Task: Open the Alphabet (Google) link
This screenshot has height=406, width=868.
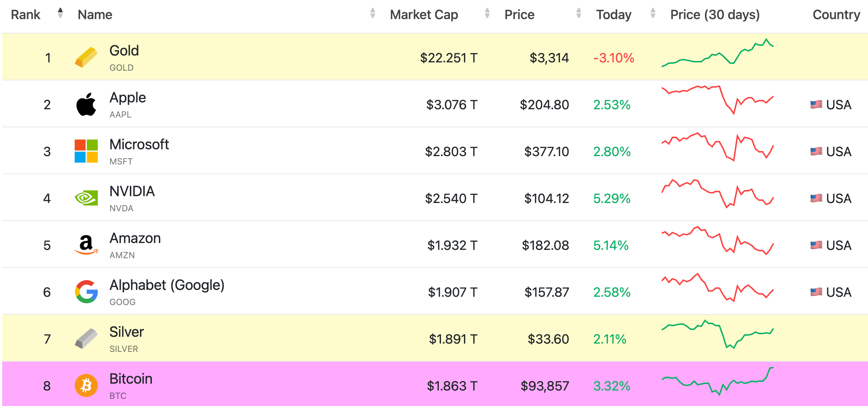Action: tap(167, 285)
